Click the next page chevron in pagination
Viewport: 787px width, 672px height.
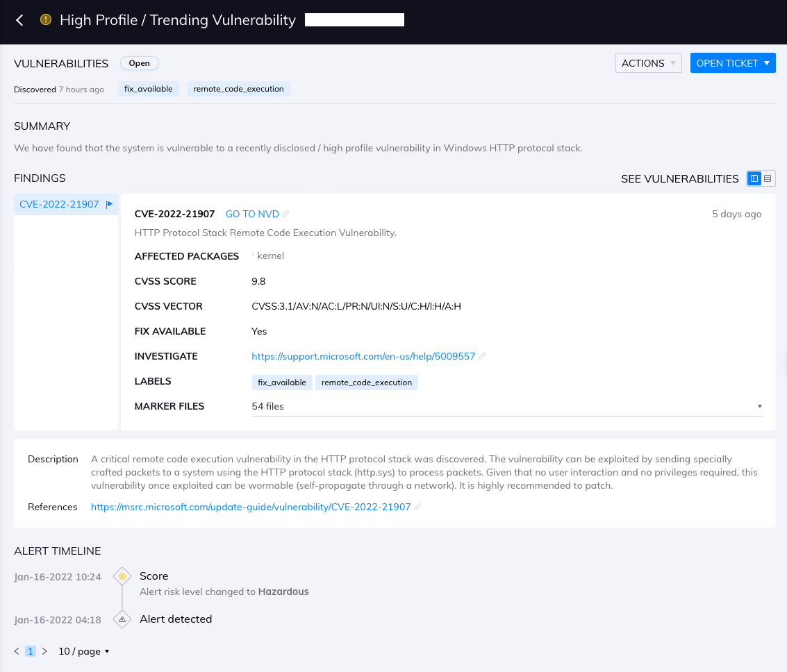44,651
